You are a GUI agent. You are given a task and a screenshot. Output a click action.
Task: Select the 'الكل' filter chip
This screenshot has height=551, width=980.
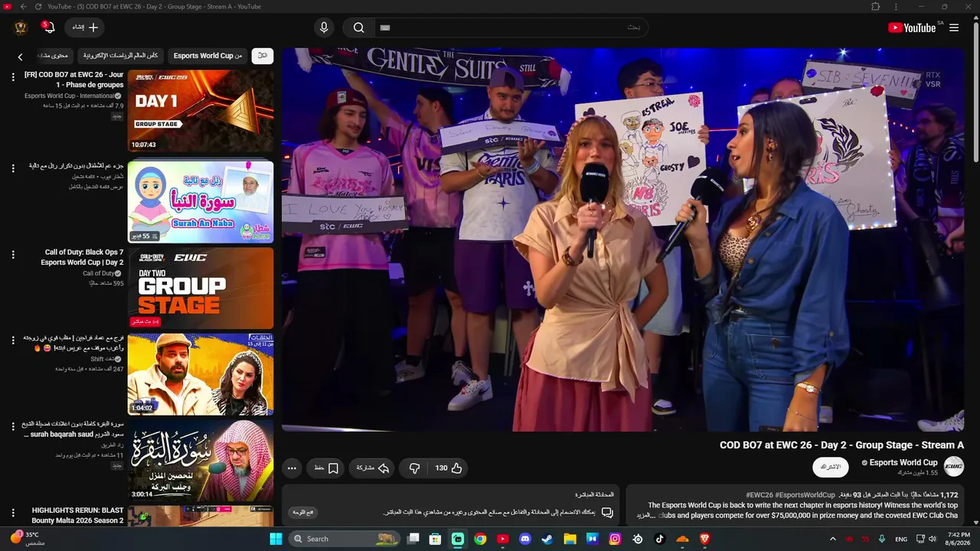[x=263, y=56]
